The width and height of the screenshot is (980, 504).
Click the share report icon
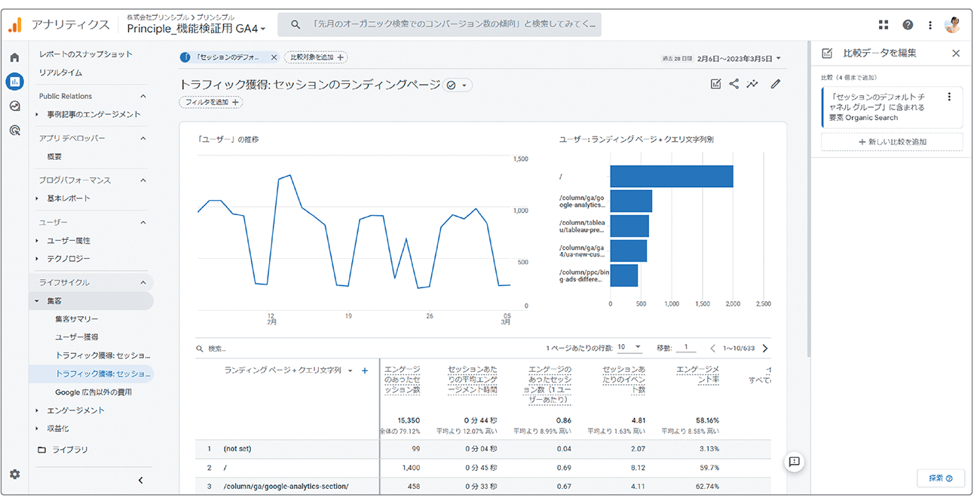tap(734, 85)
